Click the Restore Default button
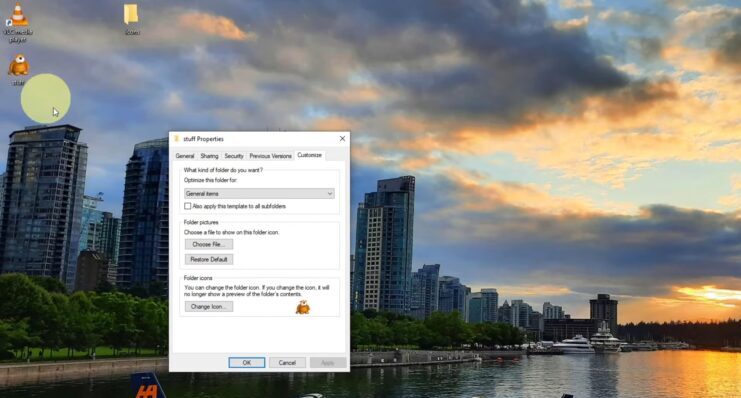Screen dimensions: 741x398 click(x=209, y=260)
